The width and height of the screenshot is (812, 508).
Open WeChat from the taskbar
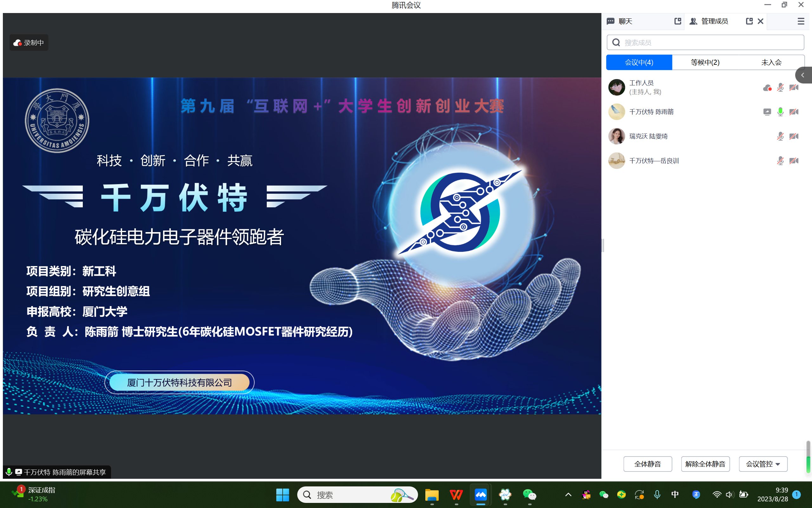[x=530, y=495]
